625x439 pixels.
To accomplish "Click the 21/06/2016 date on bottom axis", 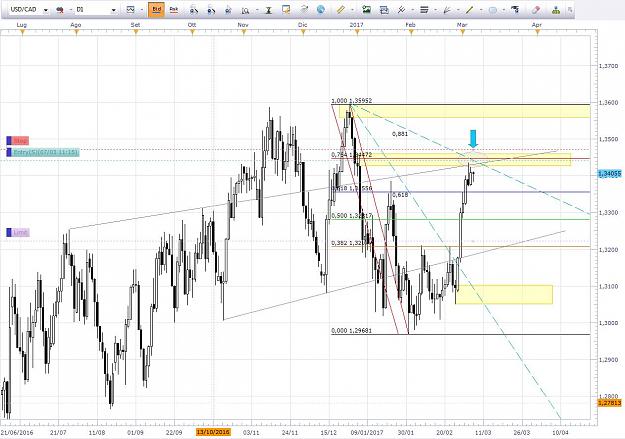I will click(x=17, y=432).
